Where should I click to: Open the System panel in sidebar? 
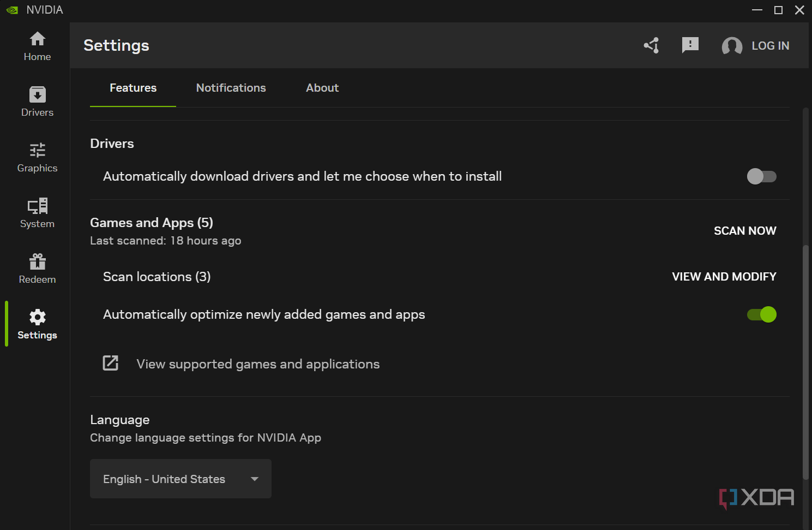click(x=37, y=213)
